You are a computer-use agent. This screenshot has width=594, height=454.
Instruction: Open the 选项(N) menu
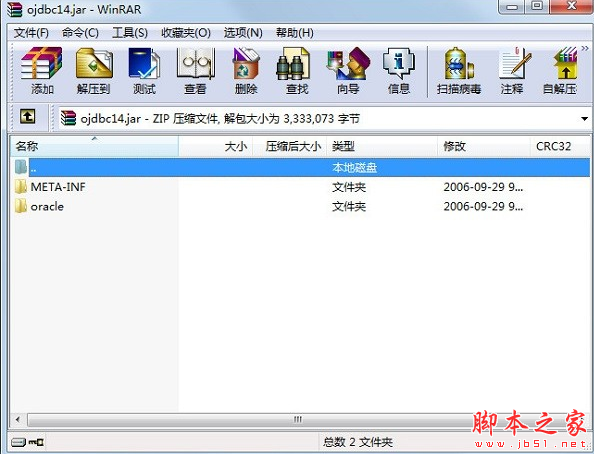243,33
